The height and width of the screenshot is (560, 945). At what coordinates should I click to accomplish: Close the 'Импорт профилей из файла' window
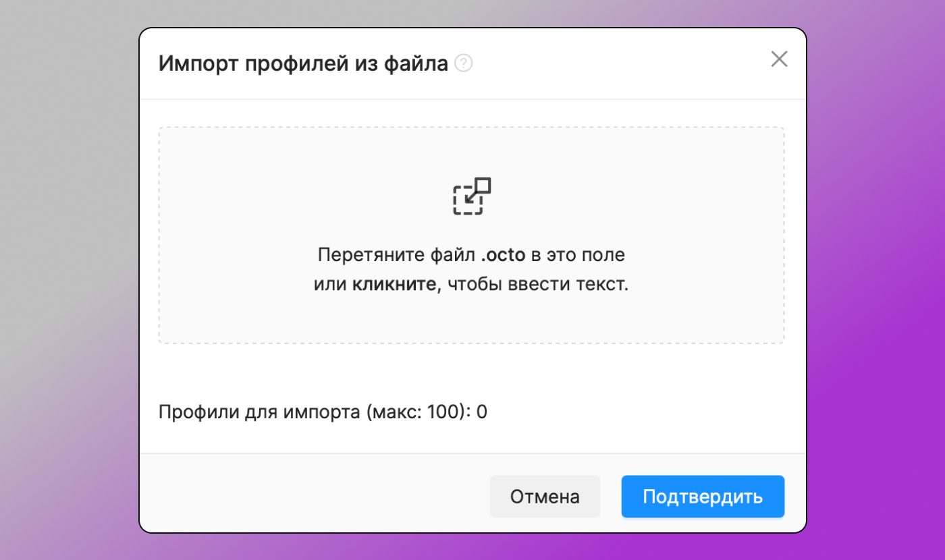coord(779,59)
